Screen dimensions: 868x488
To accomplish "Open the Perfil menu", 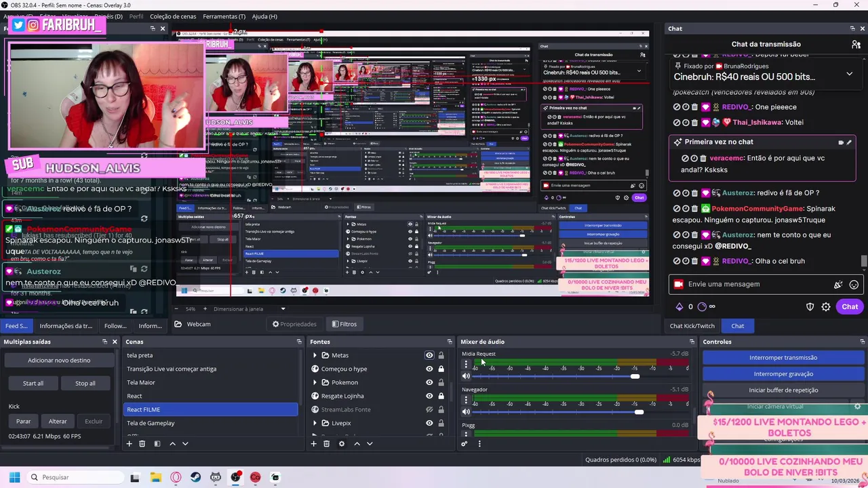I will point(136,16).
